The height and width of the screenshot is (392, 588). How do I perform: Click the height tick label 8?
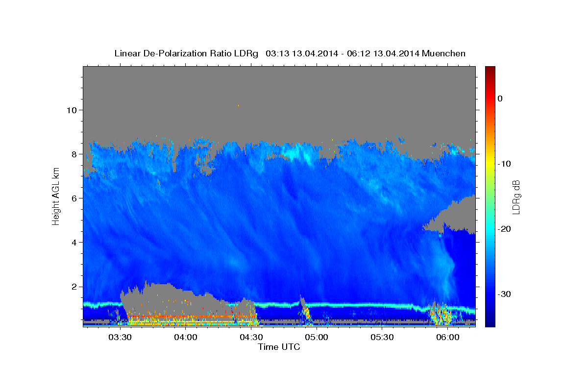pos(74,154)
